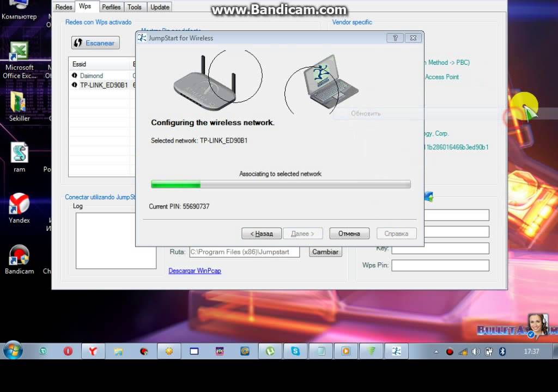Click the Vendor specific group label
The height and width of the screenshot is (392, 558).
coord(352,22)
